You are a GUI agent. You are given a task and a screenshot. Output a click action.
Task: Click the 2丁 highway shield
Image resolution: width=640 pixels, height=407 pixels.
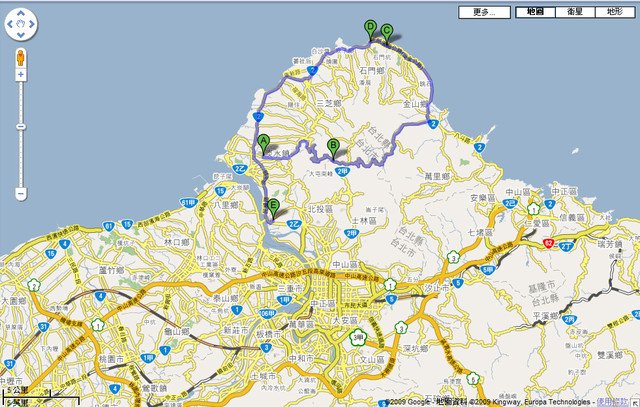tap(567, 246)
